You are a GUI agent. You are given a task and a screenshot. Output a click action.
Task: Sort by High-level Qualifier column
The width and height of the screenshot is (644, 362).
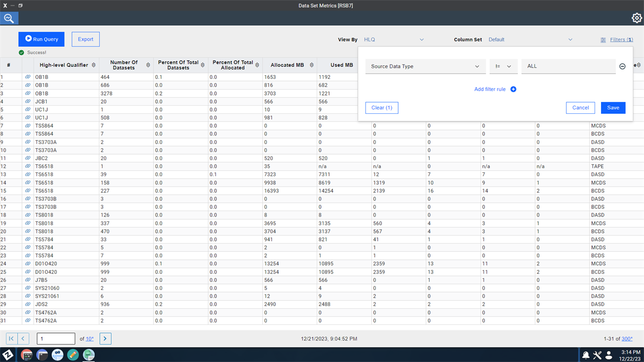click(94, 65)
